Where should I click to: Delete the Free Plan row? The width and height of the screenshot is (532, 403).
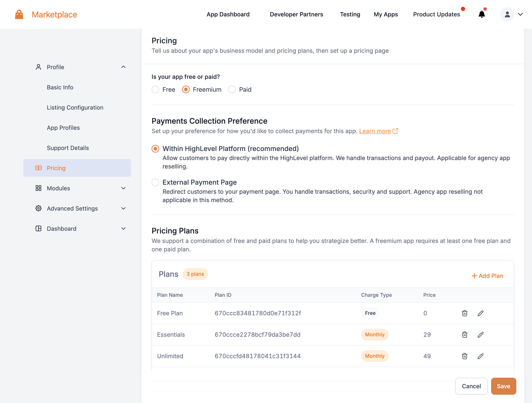(x=465, y=313)
